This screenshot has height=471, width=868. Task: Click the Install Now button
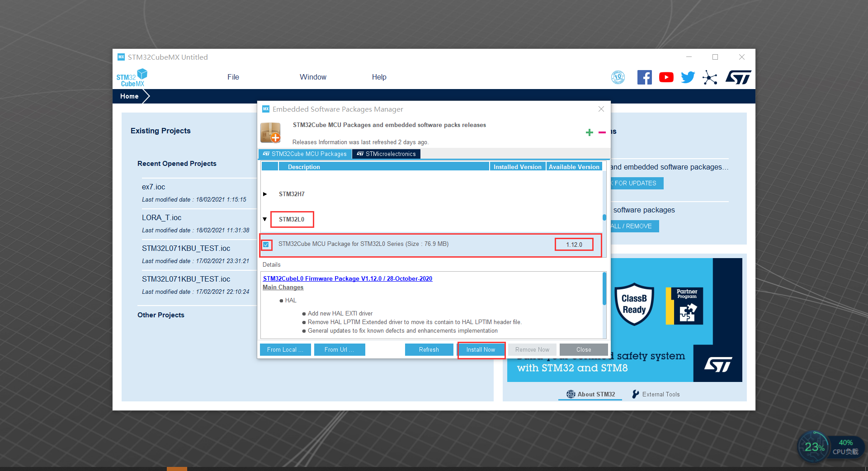[481, 350]
